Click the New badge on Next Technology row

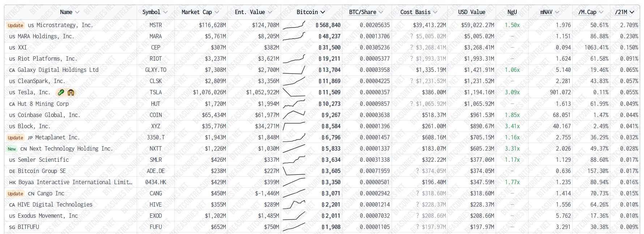[12, 149]
